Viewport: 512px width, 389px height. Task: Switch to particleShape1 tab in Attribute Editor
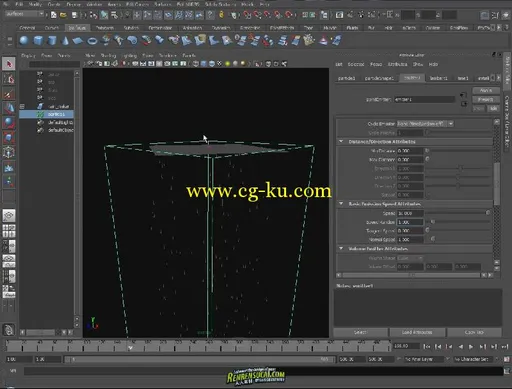379,78
